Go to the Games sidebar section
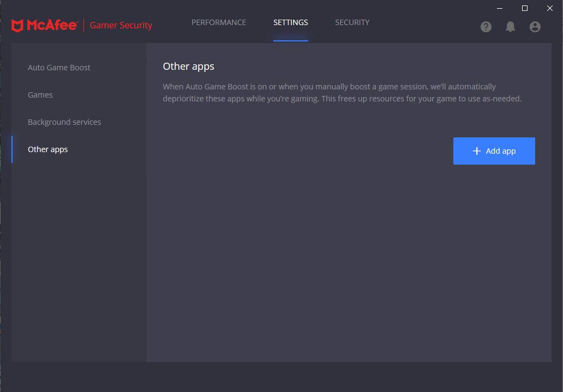 tap(40, 95)
